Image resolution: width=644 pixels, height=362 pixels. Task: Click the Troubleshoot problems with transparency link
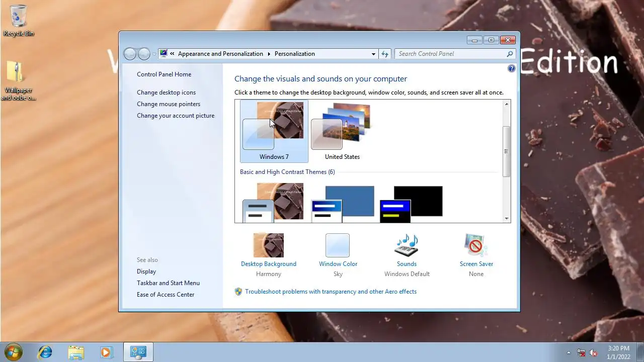pyautogui.click(x=331, y=292)
